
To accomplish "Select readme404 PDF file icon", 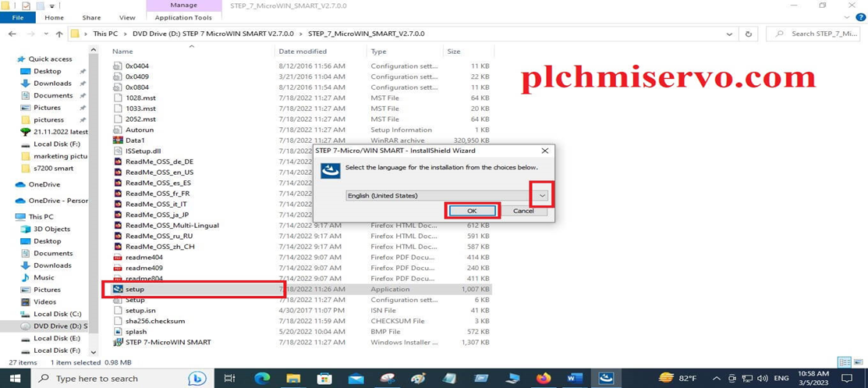I will click(x=117, y=257).
